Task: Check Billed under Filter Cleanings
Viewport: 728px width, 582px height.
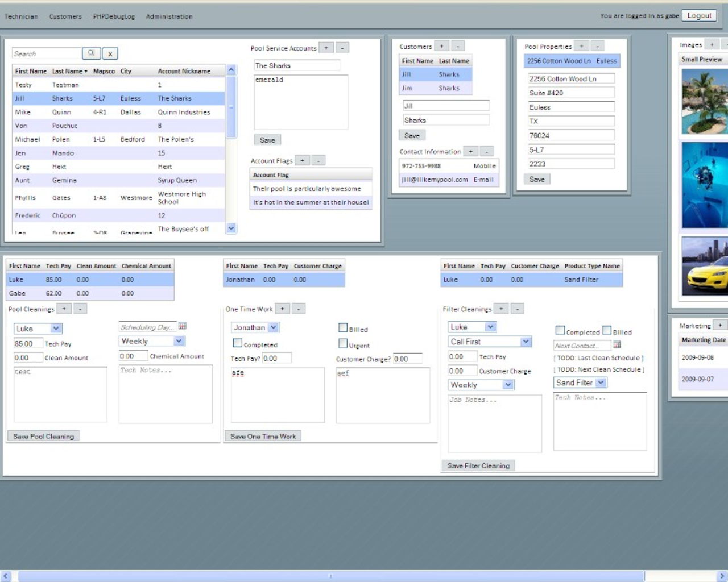Action: (607, 331)
